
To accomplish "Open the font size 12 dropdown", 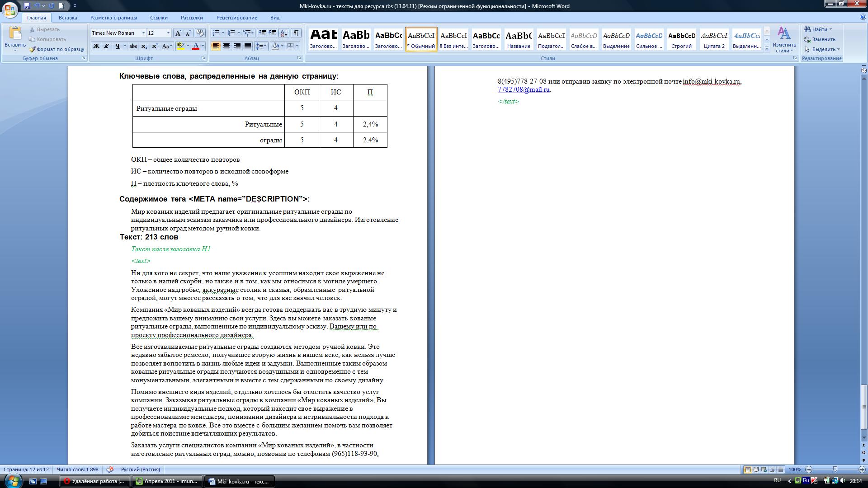I will tap(168, 33).
